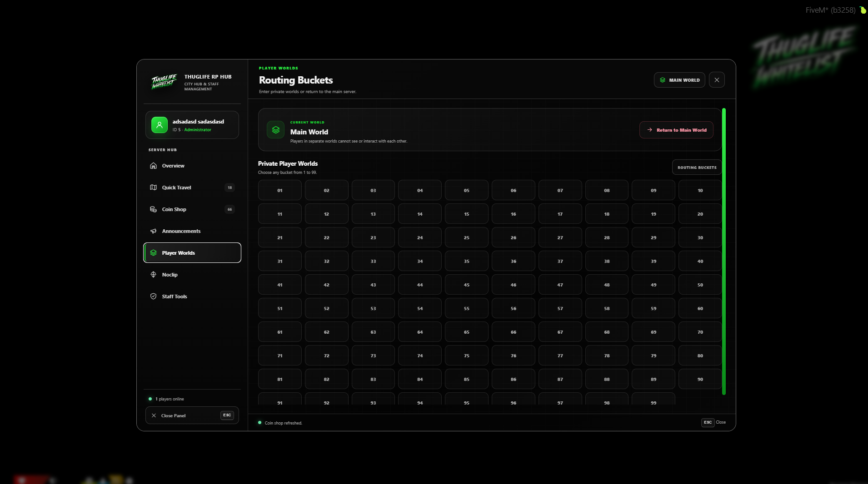Click the Staff Tools shield icon
Image resolution: width=868 pixels, height=484 pixels.
click(x=153, y=296)
